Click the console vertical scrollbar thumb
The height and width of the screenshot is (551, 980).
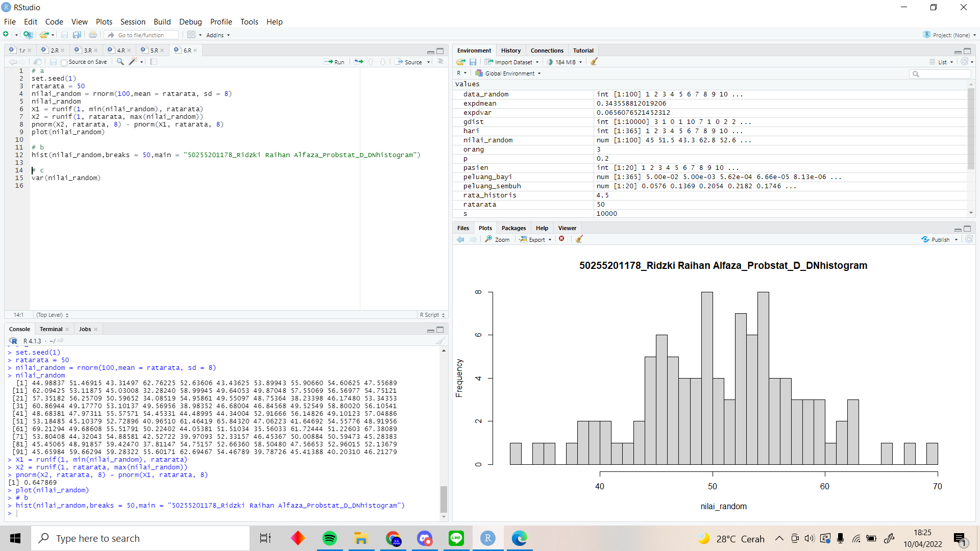[444, 499]
